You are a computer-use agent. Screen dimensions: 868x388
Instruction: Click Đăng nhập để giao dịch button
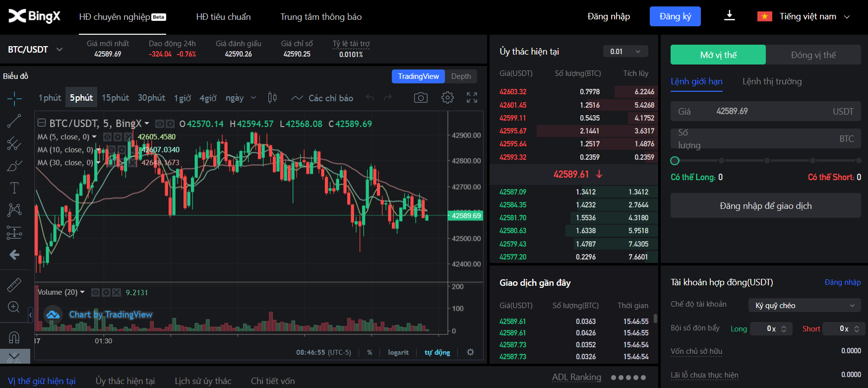[x=766, y=206]
